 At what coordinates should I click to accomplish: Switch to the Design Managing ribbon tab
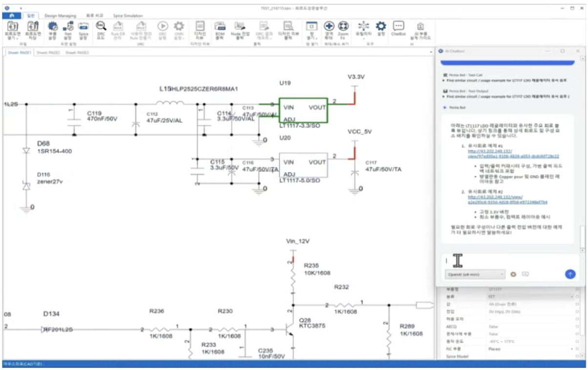[x=61, y=16]
